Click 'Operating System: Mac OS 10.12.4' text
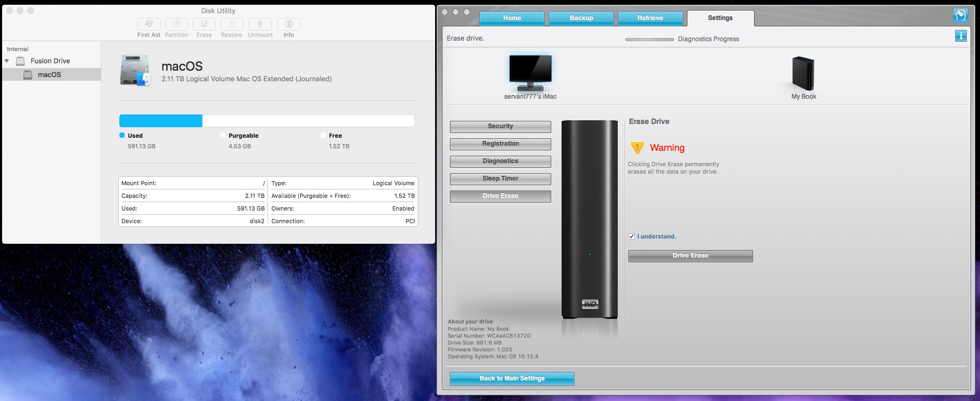Screen dimensions: 980x401 click(493, 356)
